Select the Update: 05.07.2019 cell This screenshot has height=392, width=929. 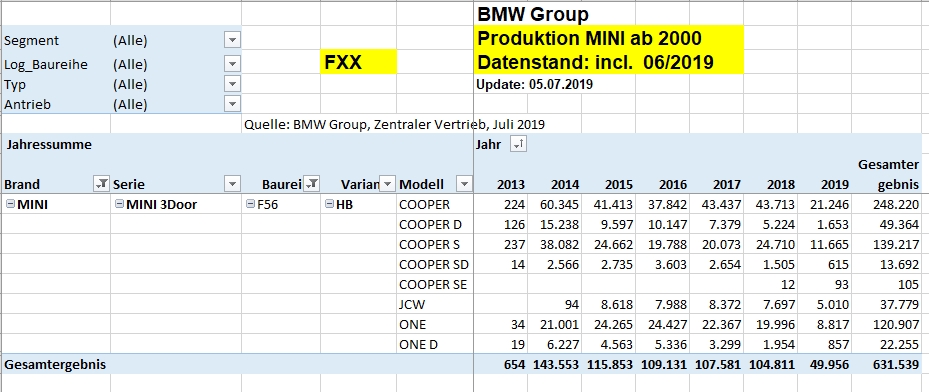tap(535, 84)
